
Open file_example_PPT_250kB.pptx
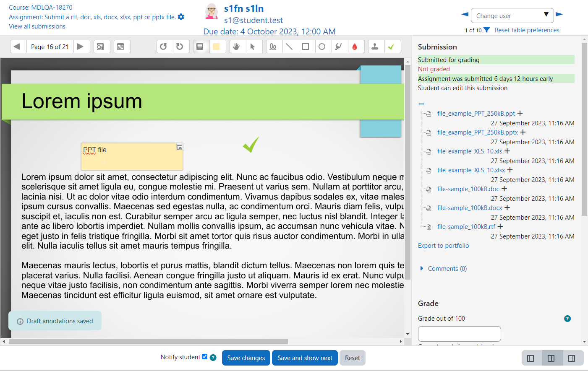pyautogui.click(x=478, y=132)
